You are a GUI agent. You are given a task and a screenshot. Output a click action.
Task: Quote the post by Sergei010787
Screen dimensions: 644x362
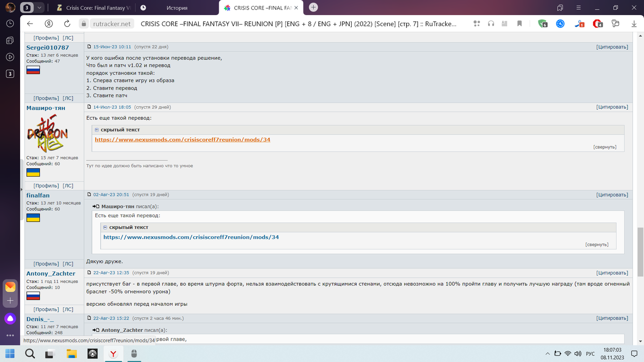tap(612, 47)
